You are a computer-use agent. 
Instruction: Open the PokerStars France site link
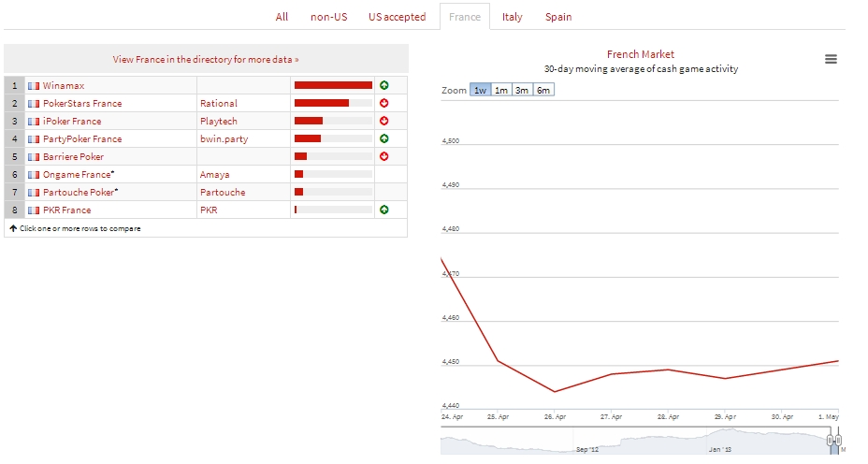click(x=82, y=103)
